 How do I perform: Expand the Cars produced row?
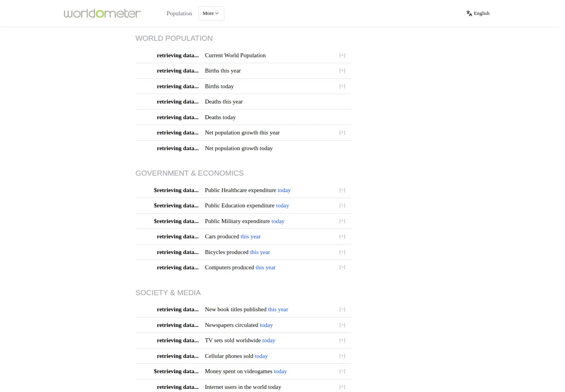click(342, 236)
